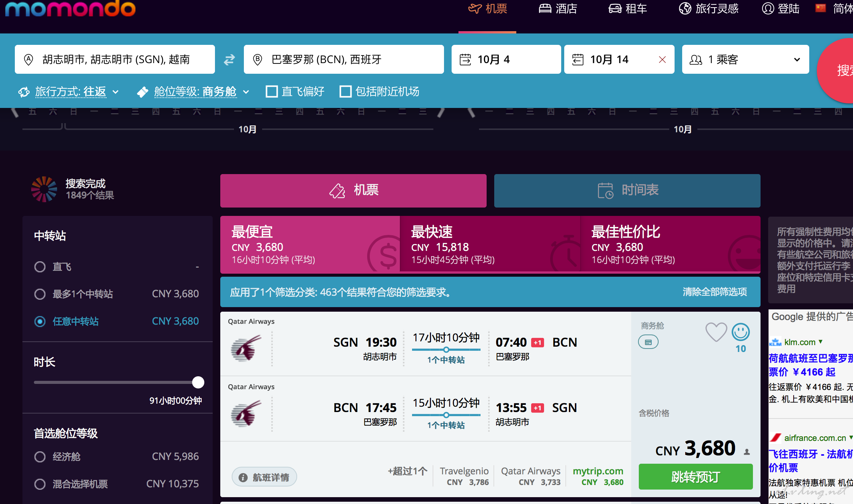This screenshot has height=504, width=853.
Task: Click the origin location pin icon
Action: [x=29, y=60]
